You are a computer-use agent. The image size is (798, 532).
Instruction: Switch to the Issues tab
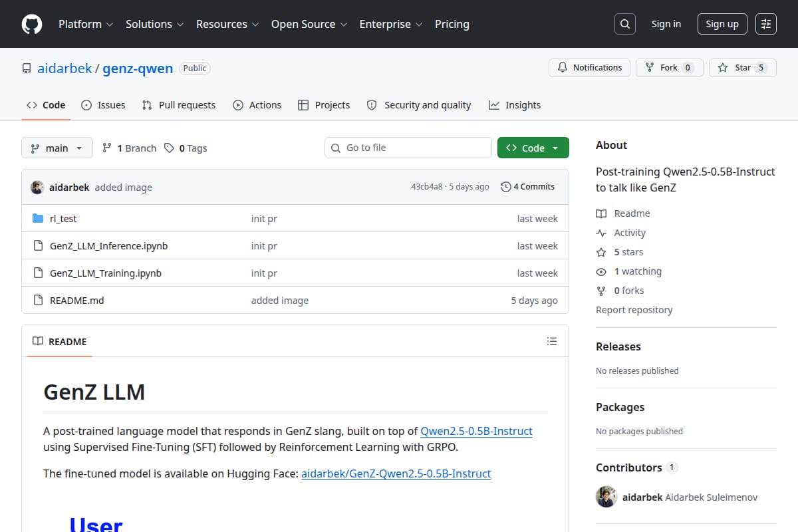[x=103, y=105]
